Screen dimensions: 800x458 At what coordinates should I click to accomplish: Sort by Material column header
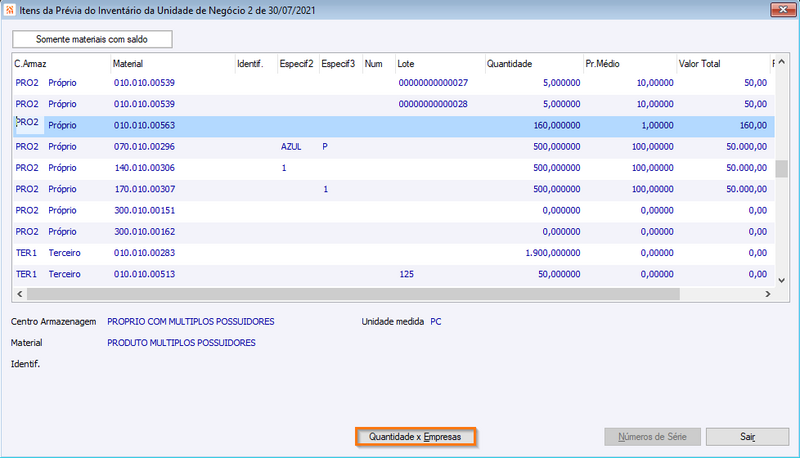[172, 64]
